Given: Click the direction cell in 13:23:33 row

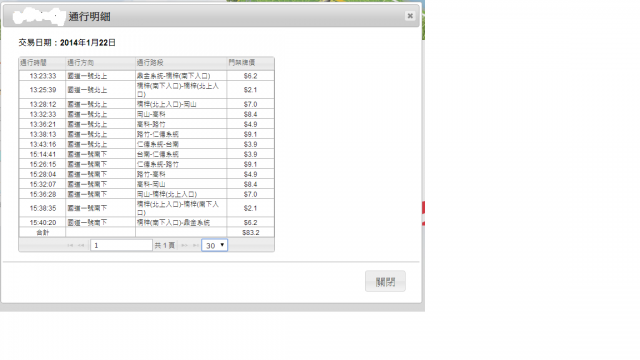Looking at the screenshot, I should [100, 76].
